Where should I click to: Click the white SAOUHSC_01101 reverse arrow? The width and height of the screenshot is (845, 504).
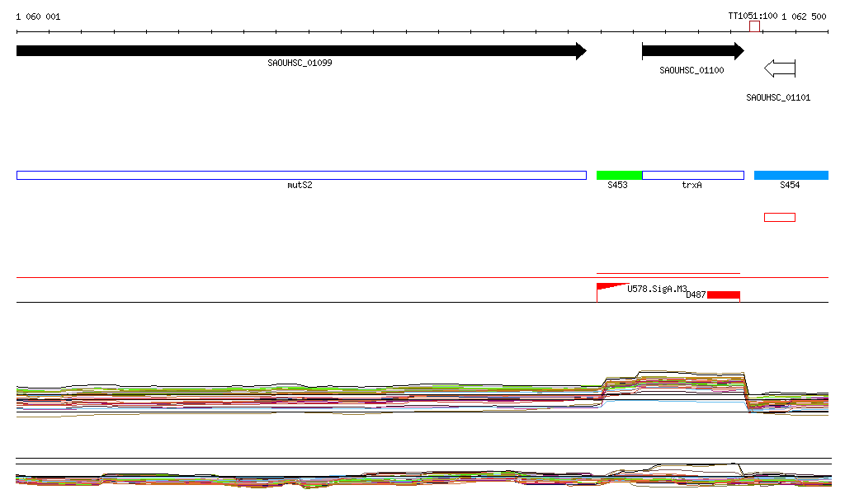780,68
